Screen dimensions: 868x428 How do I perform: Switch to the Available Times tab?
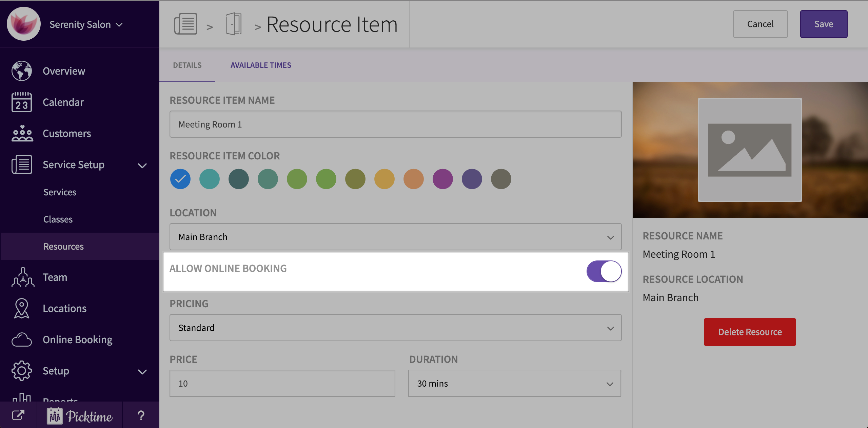click(261, 65)
